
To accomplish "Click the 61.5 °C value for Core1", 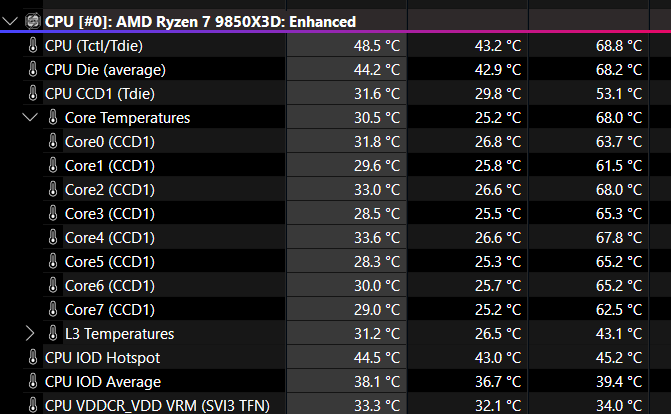I will [x=619, y=166].
